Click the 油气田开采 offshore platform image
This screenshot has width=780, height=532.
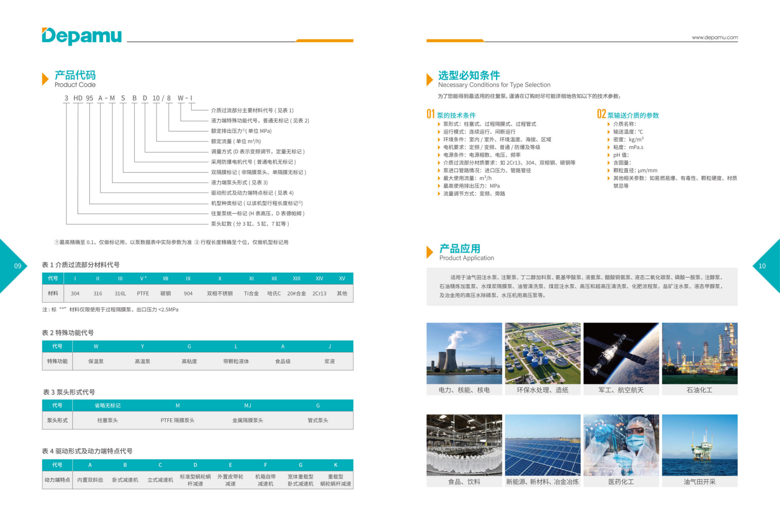(699, 445)
